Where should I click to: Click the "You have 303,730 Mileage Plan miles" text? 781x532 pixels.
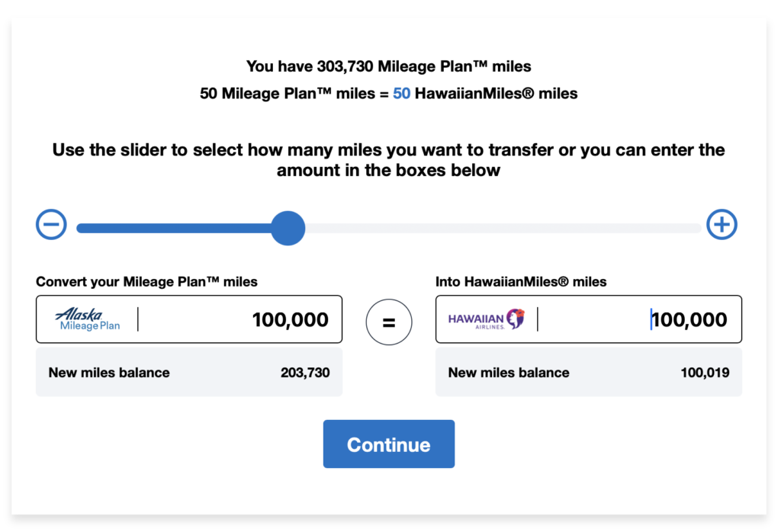(x=388, y=67)
